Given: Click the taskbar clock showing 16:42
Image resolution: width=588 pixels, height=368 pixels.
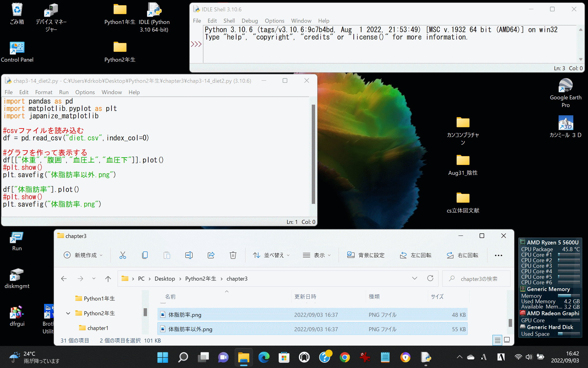Looking at the screenshot, I should 565,357.
